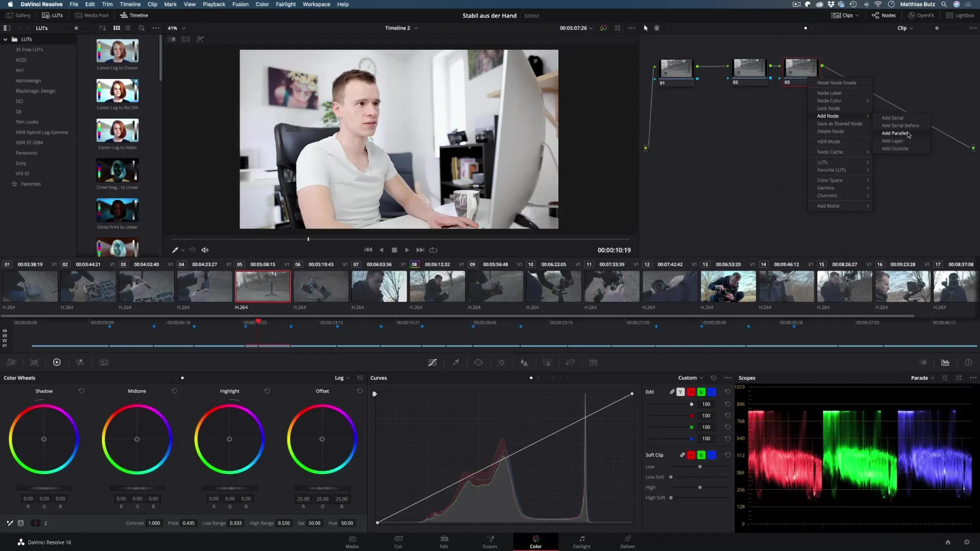Toggle the Nodes panel button
Viewport: 980px width, 551px height.
point(884,15)
